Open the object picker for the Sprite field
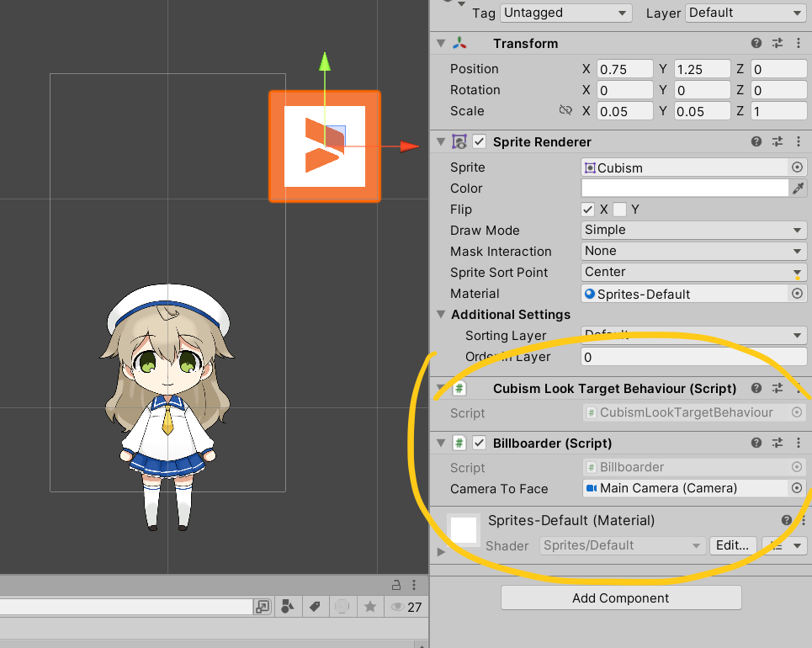Viewport: 812px width, 648px height. [797, 167]
